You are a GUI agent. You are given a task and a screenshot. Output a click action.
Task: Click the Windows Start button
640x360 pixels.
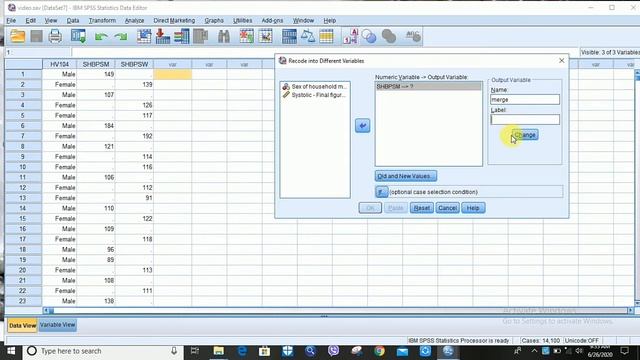pyautogui.click(x=11, y=351)
